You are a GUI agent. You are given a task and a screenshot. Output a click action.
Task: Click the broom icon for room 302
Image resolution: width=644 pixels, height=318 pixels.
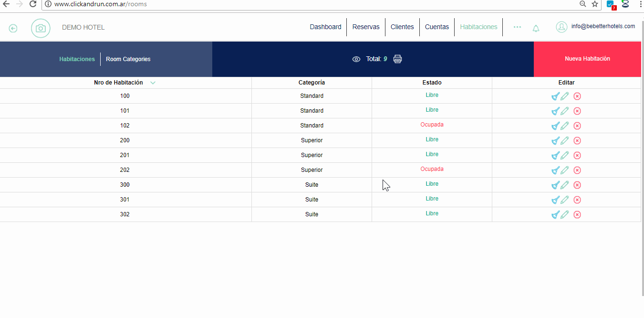555,215
